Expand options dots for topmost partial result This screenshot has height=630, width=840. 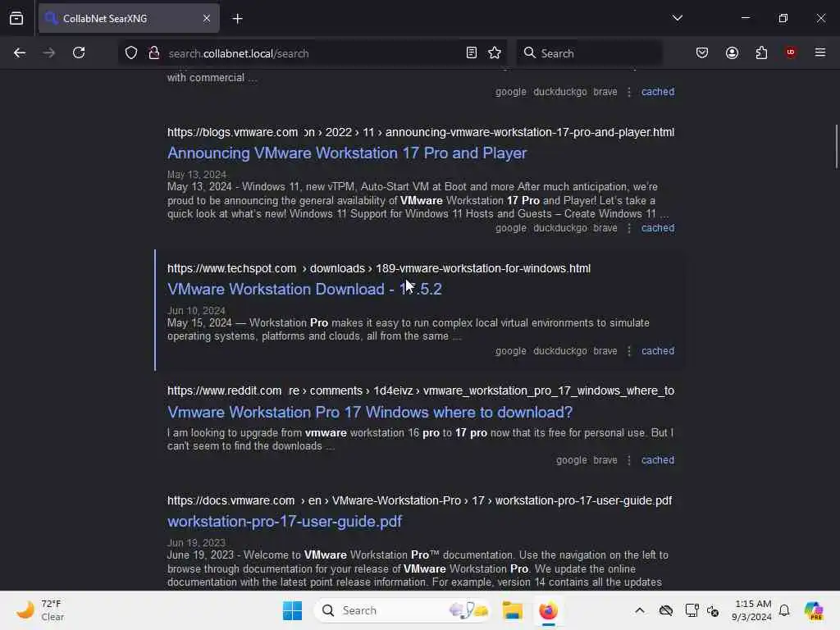[x=629, y=92]
